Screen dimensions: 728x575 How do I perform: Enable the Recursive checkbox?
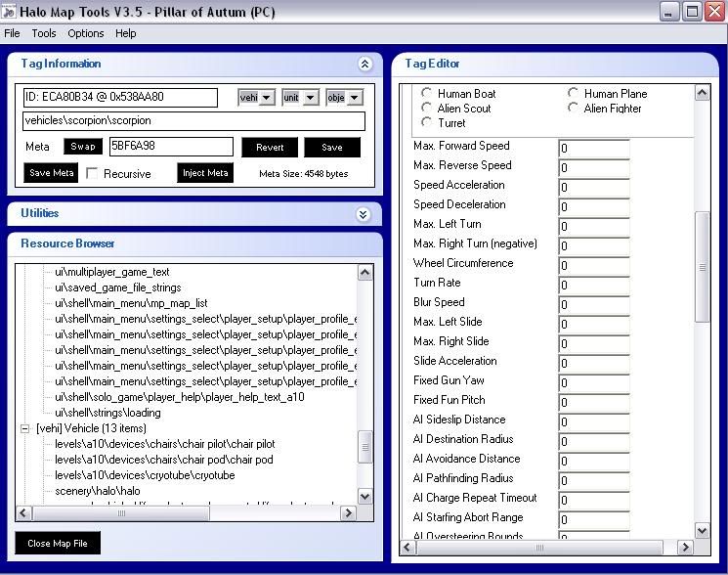coord(92,173)
